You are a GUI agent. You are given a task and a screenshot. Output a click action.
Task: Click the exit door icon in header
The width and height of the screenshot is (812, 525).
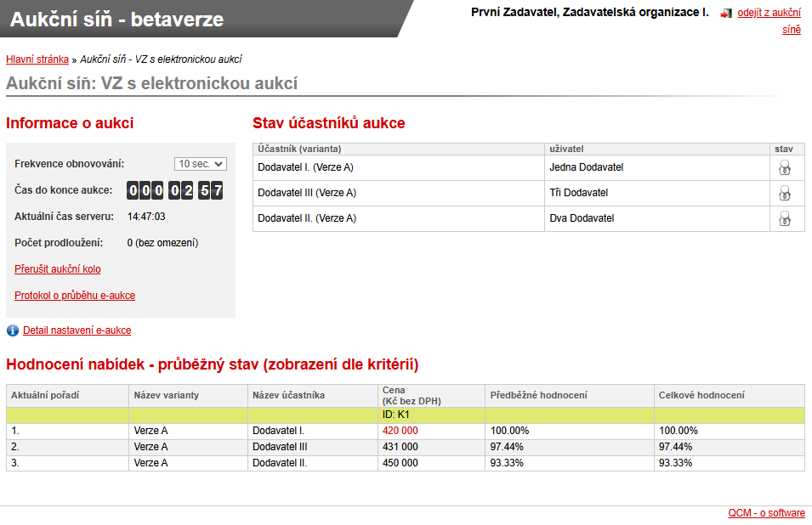click(x=725, y=14)
